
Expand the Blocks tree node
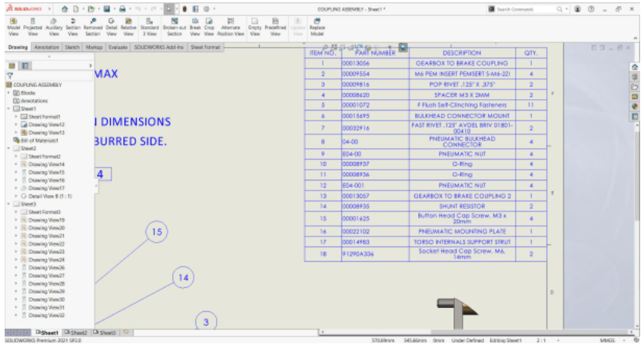tap(8, 93)
